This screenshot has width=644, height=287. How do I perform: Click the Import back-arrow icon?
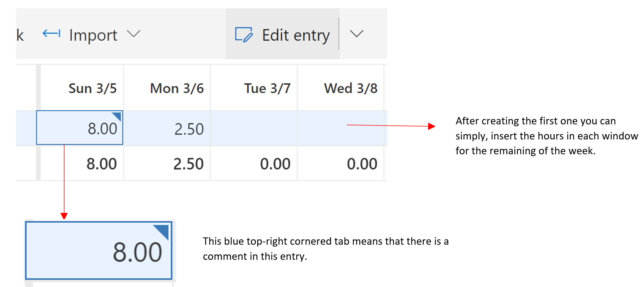(51, 34)
